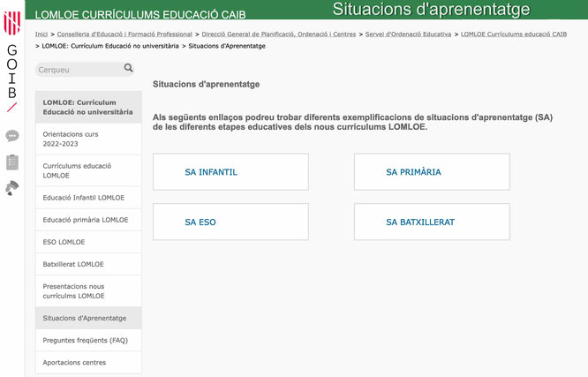Open Servei d'Ordenació Educativa breadcrumb link
The height and width of the screenshot is (377, 588).
pyautogui.click(x=409, y=34)
